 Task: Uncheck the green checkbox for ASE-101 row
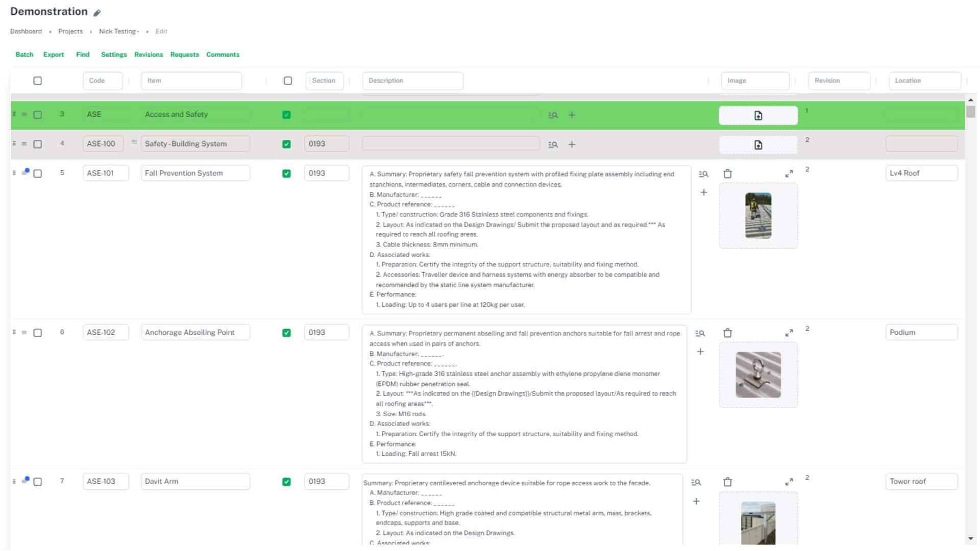coord(286,173)
